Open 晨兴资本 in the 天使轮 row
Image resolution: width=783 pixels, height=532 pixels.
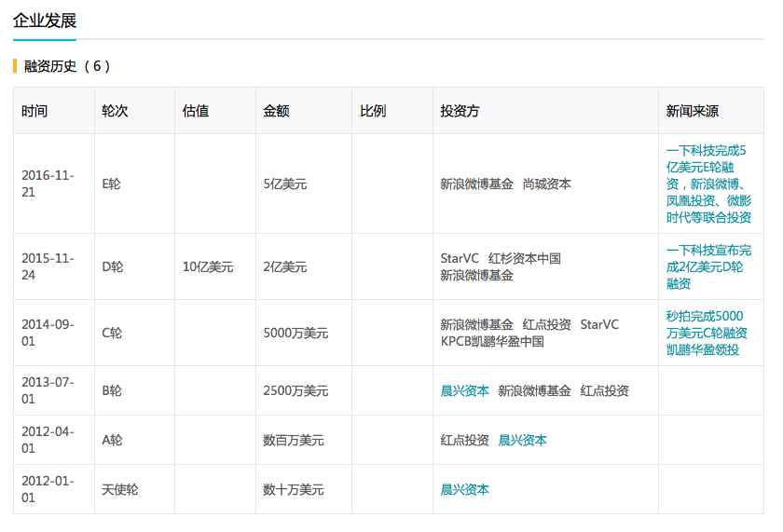tap(464, 490)
